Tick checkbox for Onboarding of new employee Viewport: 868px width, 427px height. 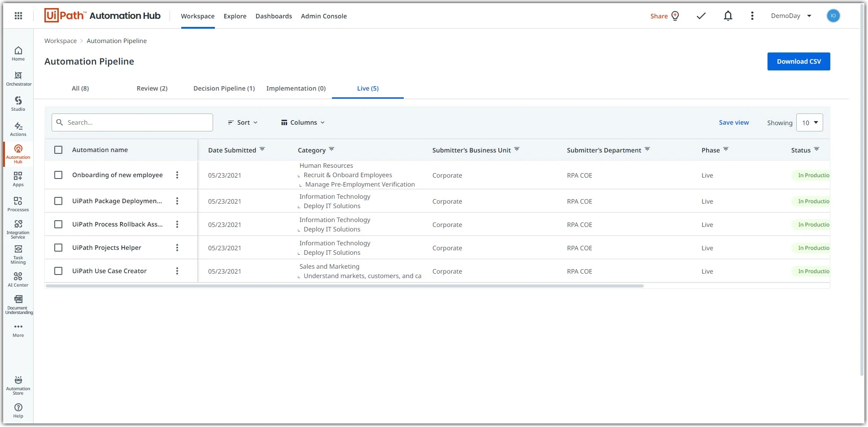58,175
